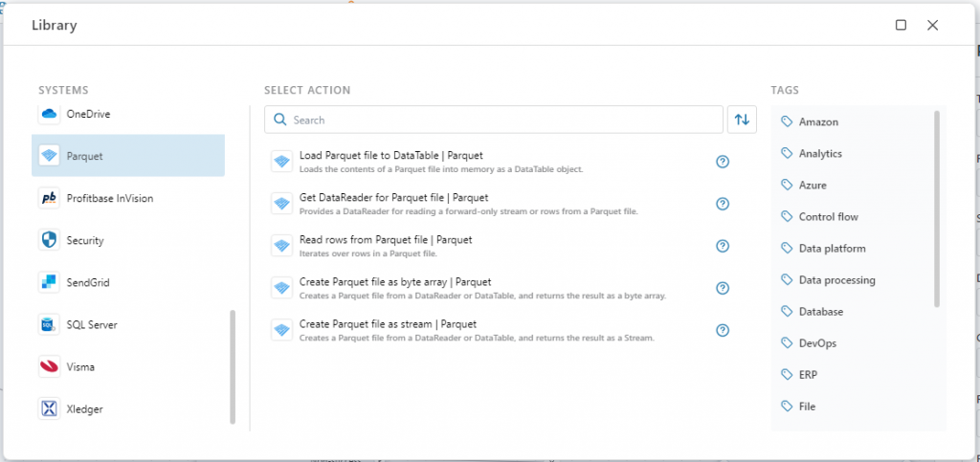Screen dimensions: 980x462
Task: Filter by the Data processing tag
Action: pyautogui.click(x=836, y=280)
